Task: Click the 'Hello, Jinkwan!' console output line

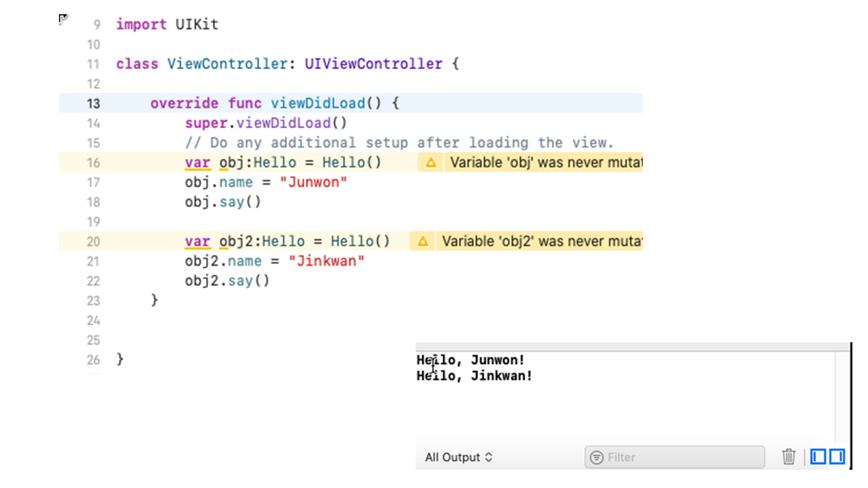Action: pos(475,376)
